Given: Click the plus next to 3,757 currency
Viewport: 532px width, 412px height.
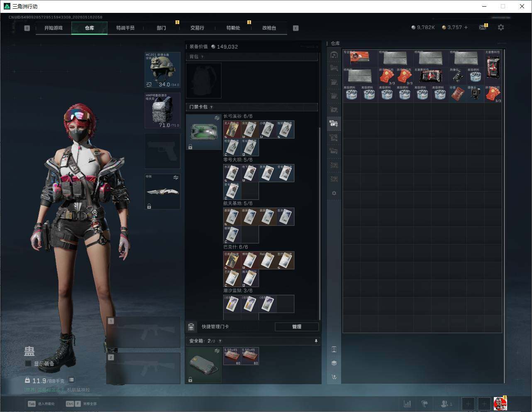Looking at the screenshot, I should click(466, 27).
